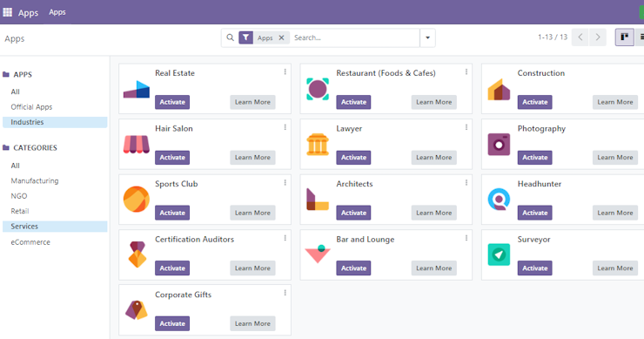Focus the Search input field
Viewport: 644px width, 339px height.
(355, 37)
